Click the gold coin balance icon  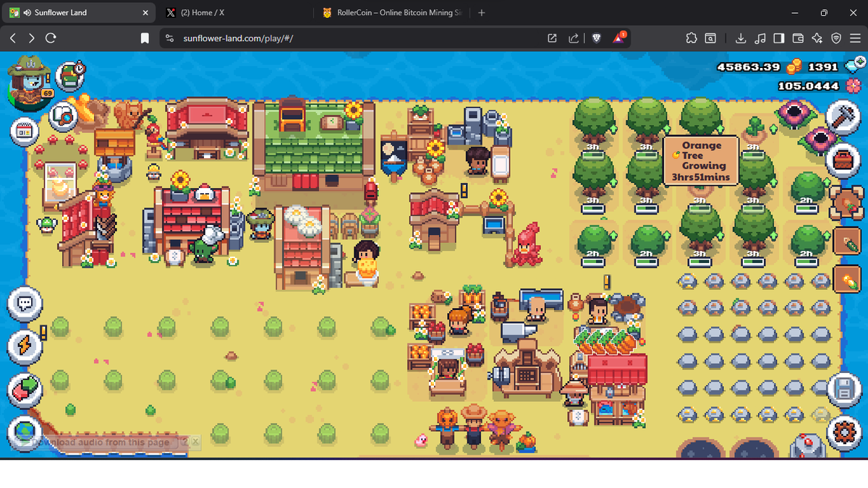point(794,67)
